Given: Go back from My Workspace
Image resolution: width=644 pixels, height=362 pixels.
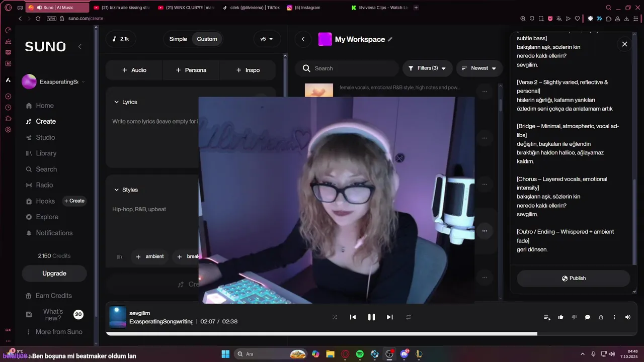Looking at the screenshot, I should 303,39.
